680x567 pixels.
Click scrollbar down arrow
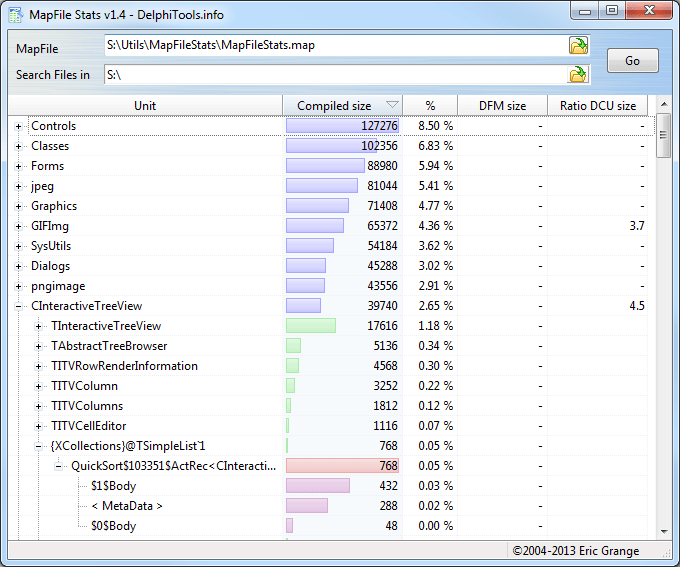(x=664, y=532)
